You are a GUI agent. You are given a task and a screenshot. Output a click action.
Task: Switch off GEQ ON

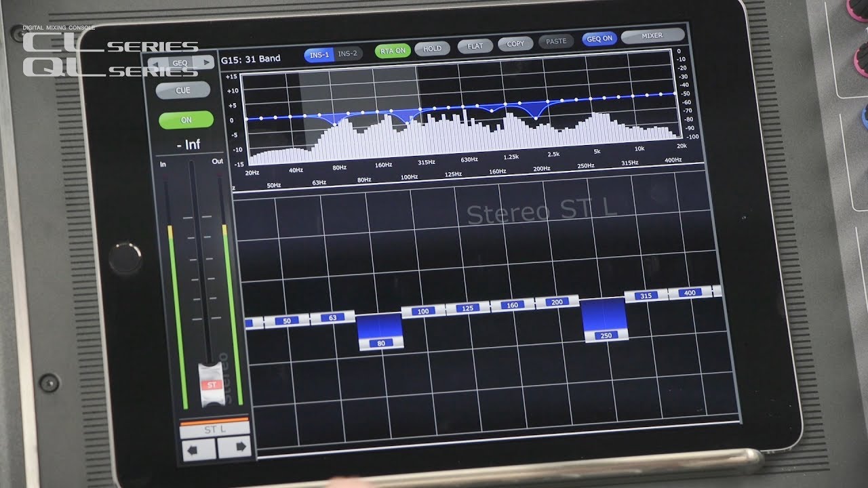pos(599,39)
